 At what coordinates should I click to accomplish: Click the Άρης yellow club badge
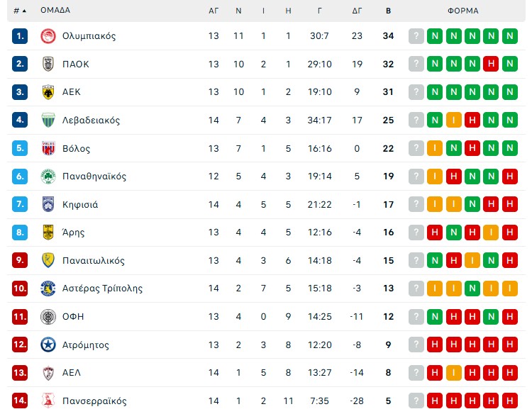click(x=48, y=233)
